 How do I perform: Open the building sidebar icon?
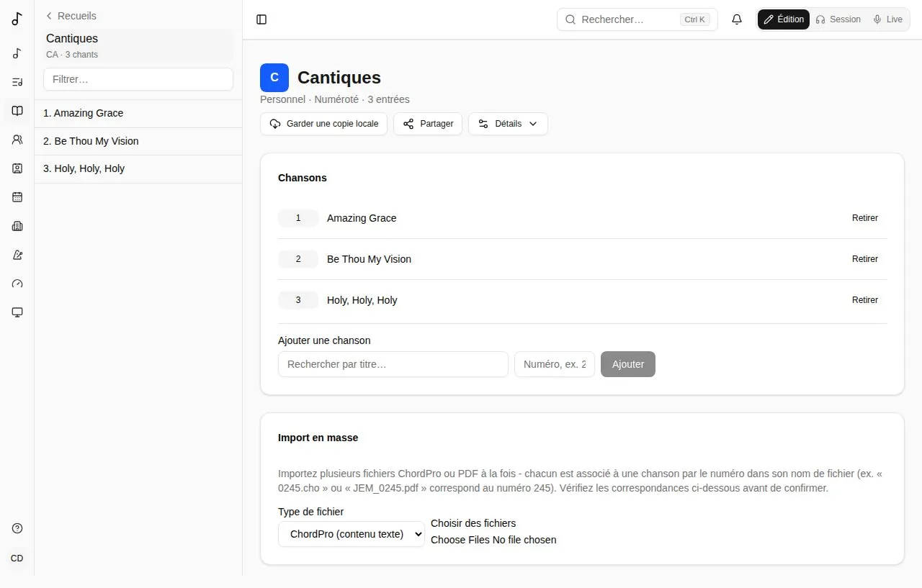(17, 226)
